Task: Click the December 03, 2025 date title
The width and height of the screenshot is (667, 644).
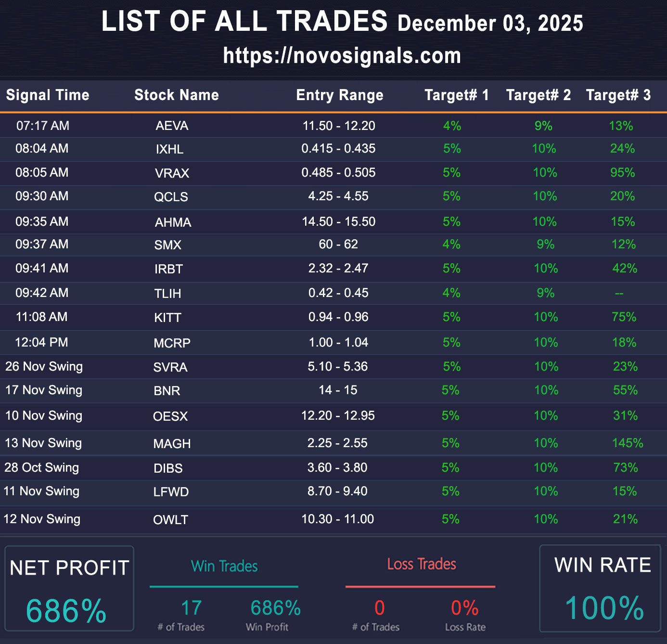Action: (490, 23)
